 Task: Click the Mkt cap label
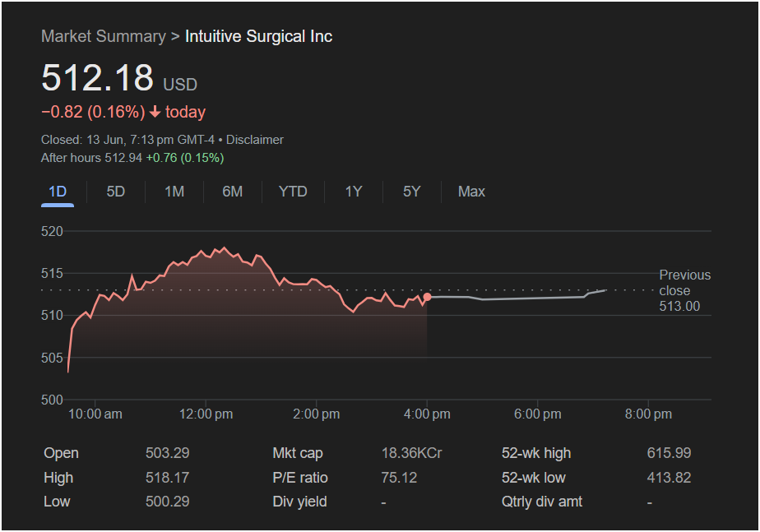(x=298, y=454)
